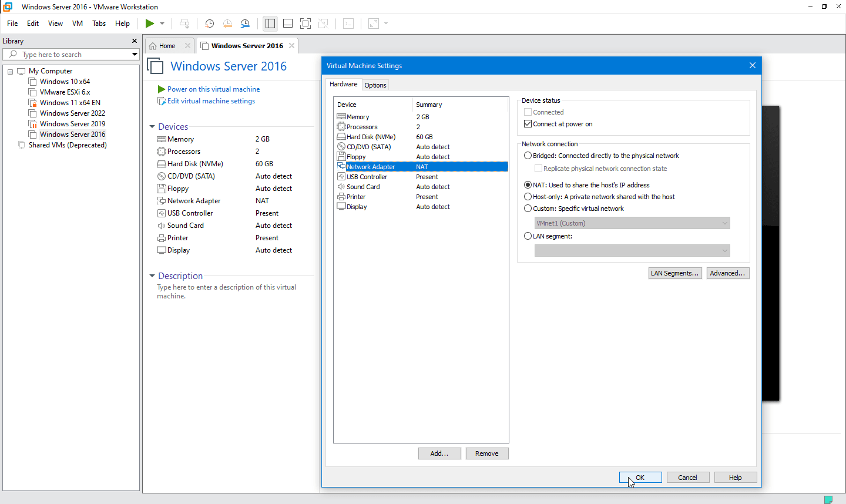
Task: Switch to the Options tab
Action: tap(375, 85)
